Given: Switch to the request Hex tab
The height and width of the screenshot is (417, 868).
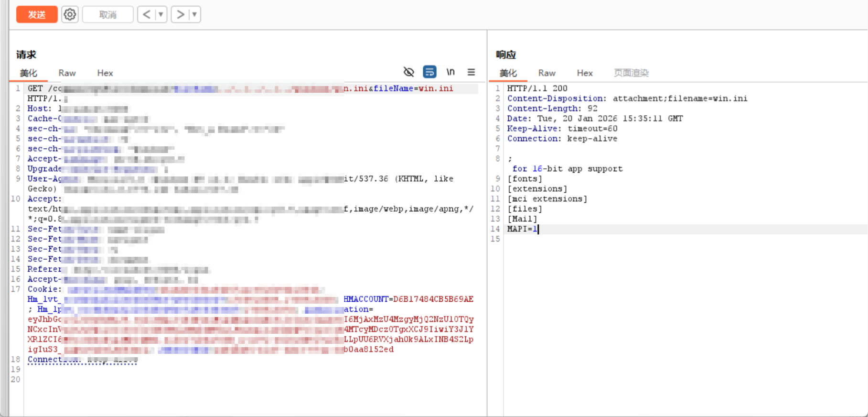Looking at the screenshot, I should [105, 73].
